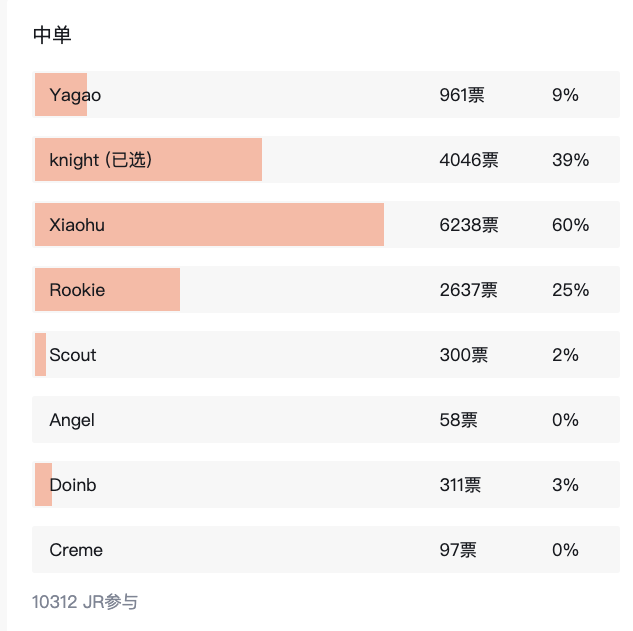Choose the knight (已选) option
Viewport: 633px width, 631px height.
[x=100, y=160]
